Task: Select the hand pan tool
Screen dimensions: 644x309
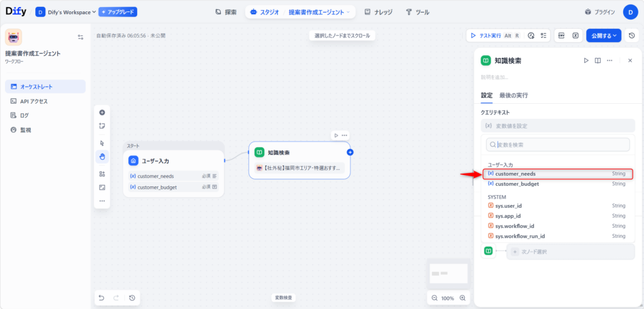Action: [102, 156]
